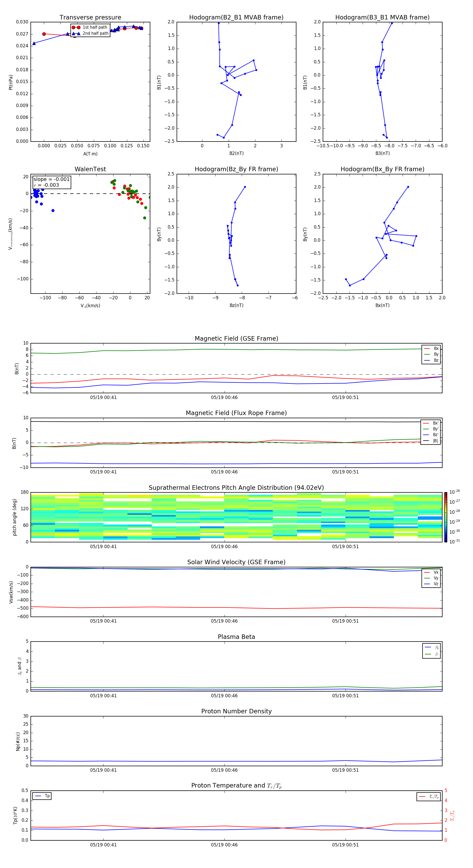Click the 'Np(#/cc)' axis label
The image size is (473, 868).
tap(18, 741)
